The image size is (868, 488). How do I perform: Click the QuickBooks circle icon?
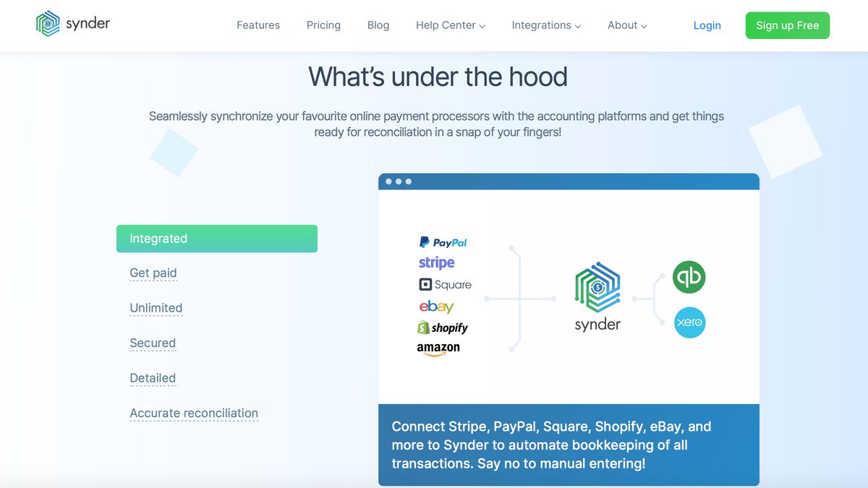[x=689, y=276]
